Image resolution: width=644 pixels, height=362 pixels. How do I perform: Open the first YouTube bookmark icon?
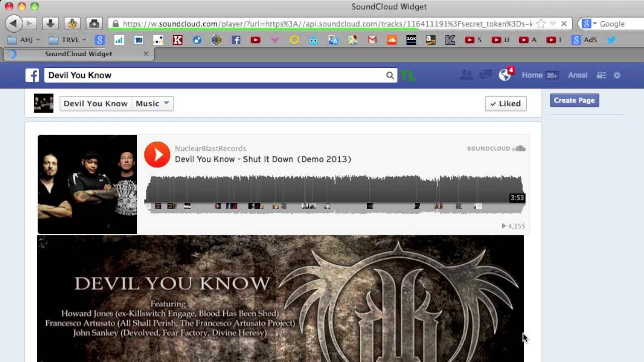click(256, 40)
